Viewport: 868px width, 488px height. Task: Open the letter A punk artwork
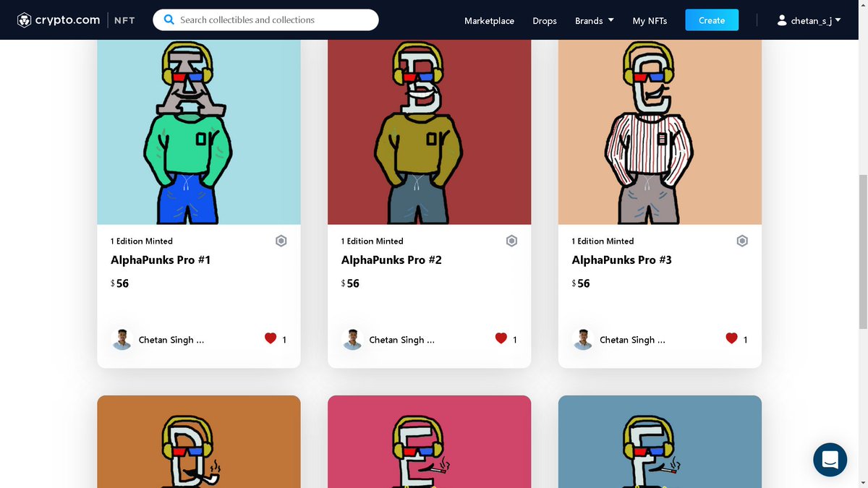coord(199,132)
